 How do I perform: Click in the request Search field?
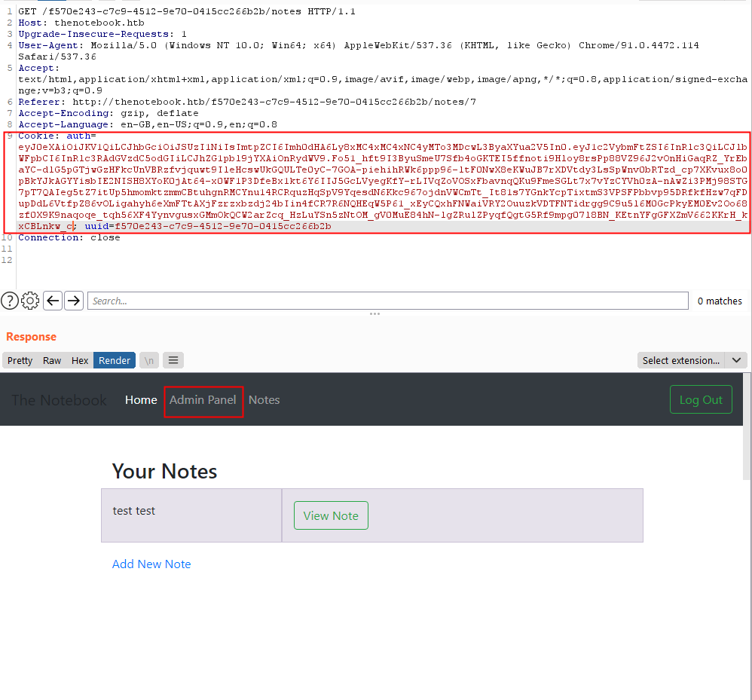coord(387,301)
